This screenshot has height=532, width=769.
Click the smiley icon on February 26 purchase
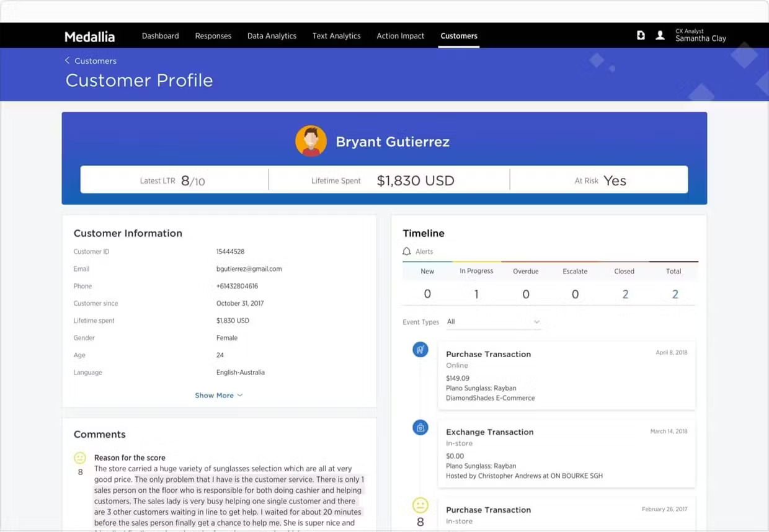coord(420,505)
